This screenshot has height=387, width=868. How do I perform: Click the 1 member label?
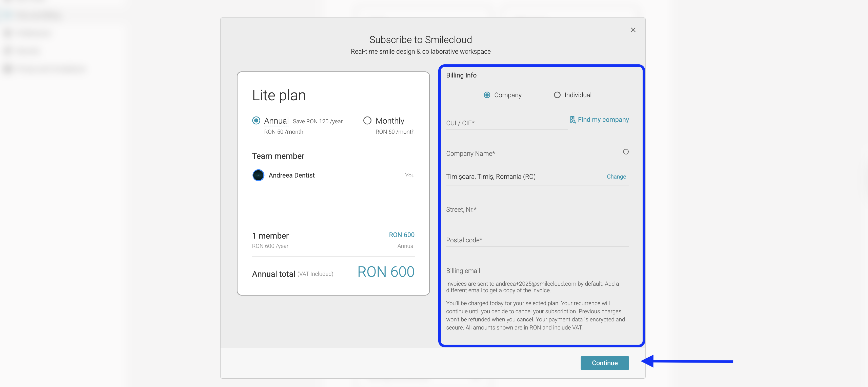(x=270, y=236)
